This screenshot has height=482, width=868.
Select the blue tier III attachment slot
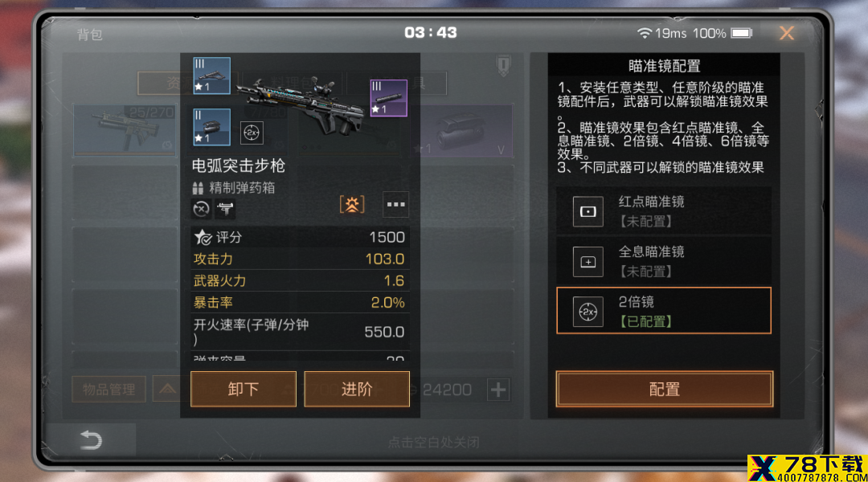211,76
